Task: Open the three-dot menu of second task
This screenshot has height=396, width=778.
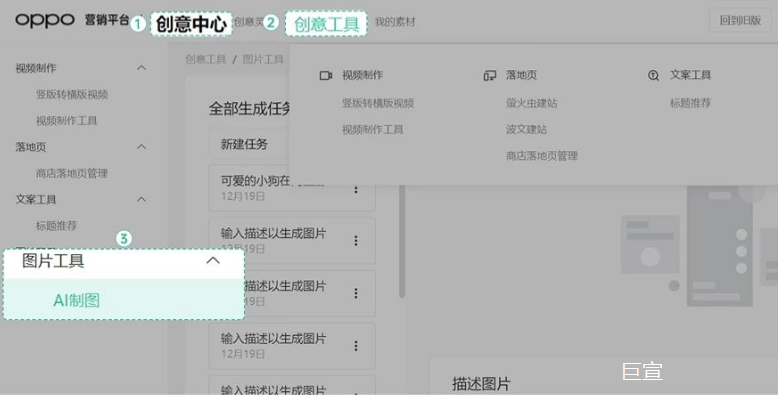Action: pos(356,241)
